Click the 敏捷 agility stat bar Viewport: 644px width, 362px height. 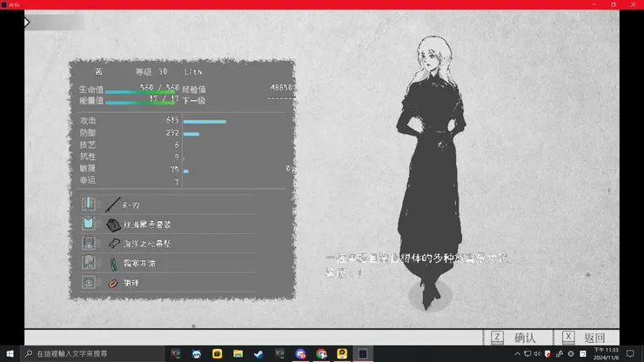point(186,171)
